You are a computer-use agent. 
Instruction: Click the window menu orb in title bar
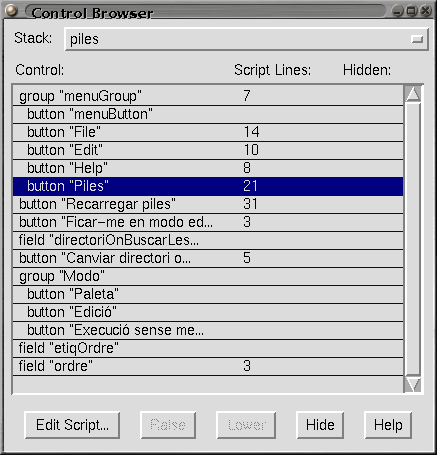[x=12, y=10]
